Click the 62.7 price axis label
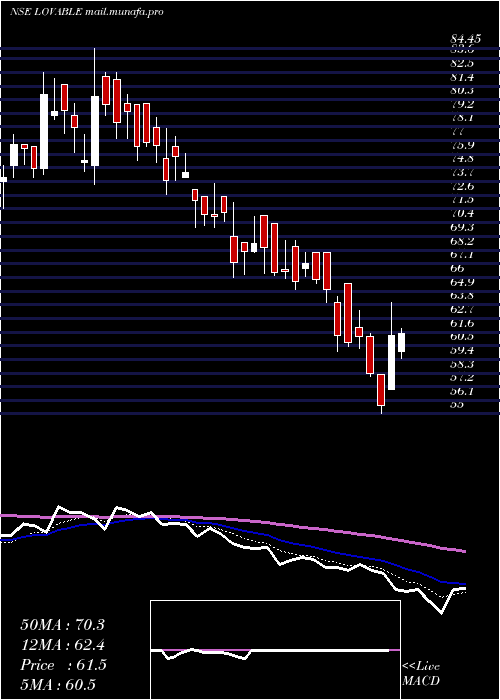Screen dimensions: 500x700 click(x=462, y=309)
